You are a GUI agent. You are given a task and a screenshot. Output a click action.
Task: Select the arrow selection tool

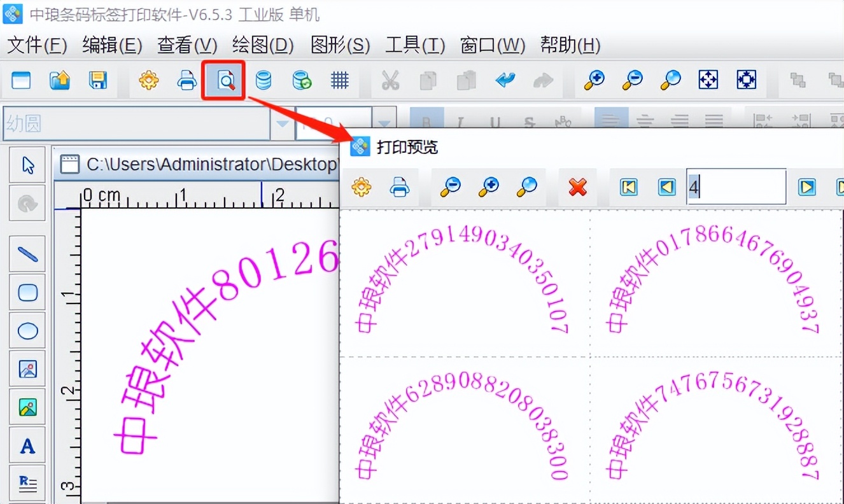[x=27, y=164]
